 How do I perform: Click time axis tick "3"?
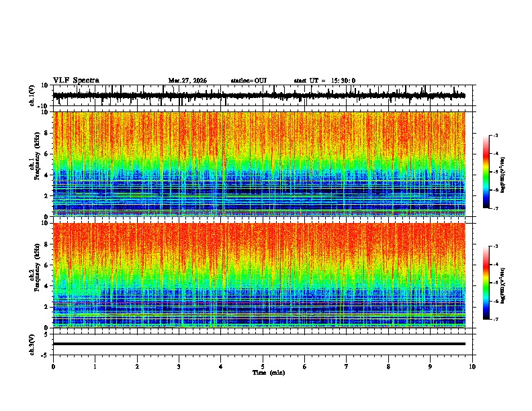179,367
